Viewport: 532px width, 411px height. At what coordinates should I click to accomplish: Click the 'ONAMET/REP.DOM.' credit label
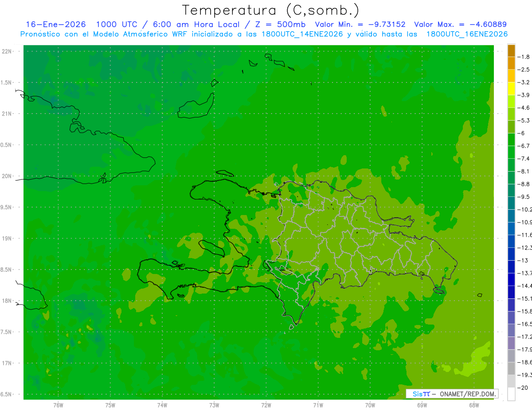point(468,394)
